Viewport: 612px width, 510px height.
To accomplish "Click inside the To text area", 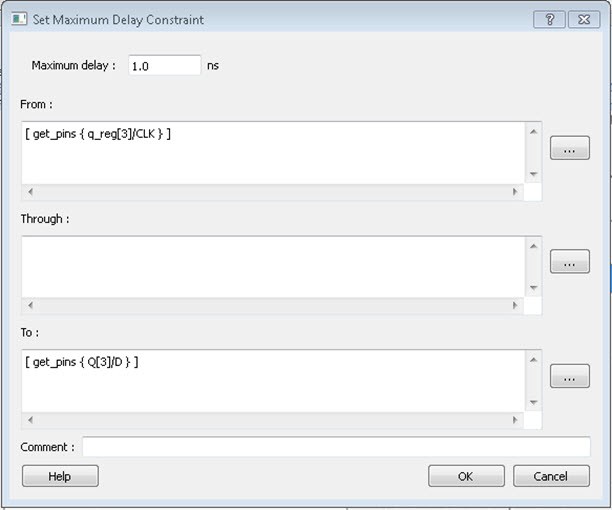I will [272, 380].
